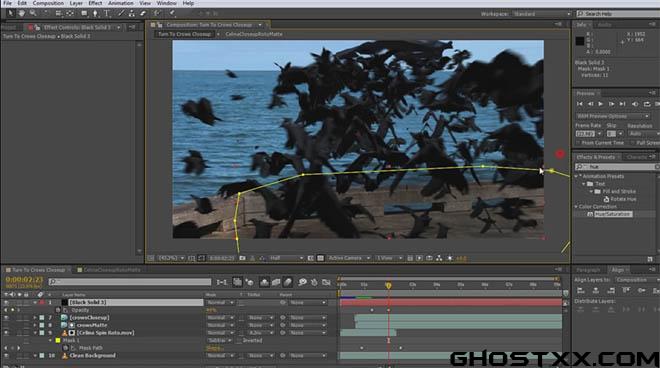Click the Draft 3D icon in timeline
Screen dimensions: 660x368
point(249,282)
